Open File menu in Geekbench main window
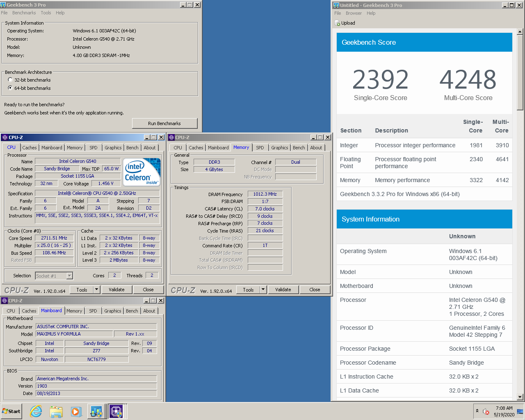This screenshot has width=525, height=420. click(4, 13)
